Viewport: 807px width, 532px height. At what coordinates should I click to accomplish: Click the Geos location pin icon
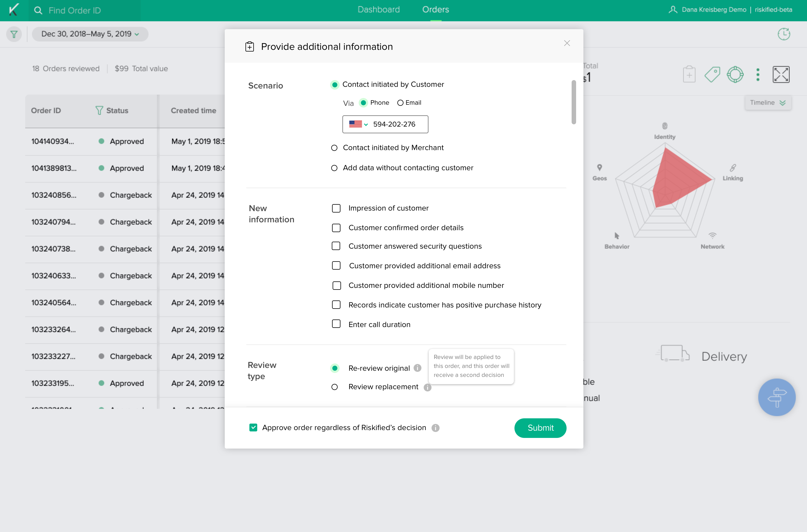[x=600, y=167]
